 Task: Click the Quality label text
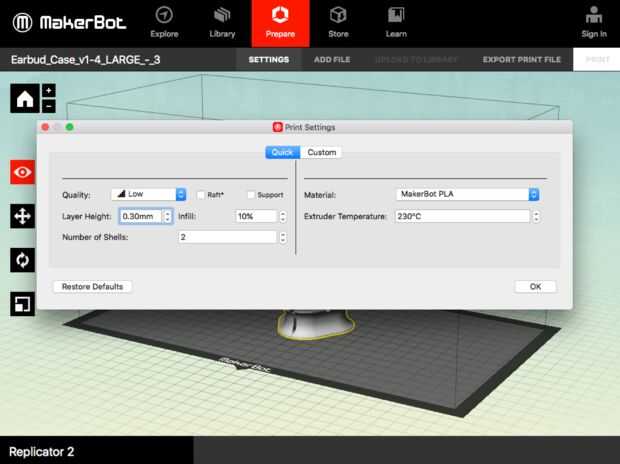pyautogui.click(x=76, y=195)
